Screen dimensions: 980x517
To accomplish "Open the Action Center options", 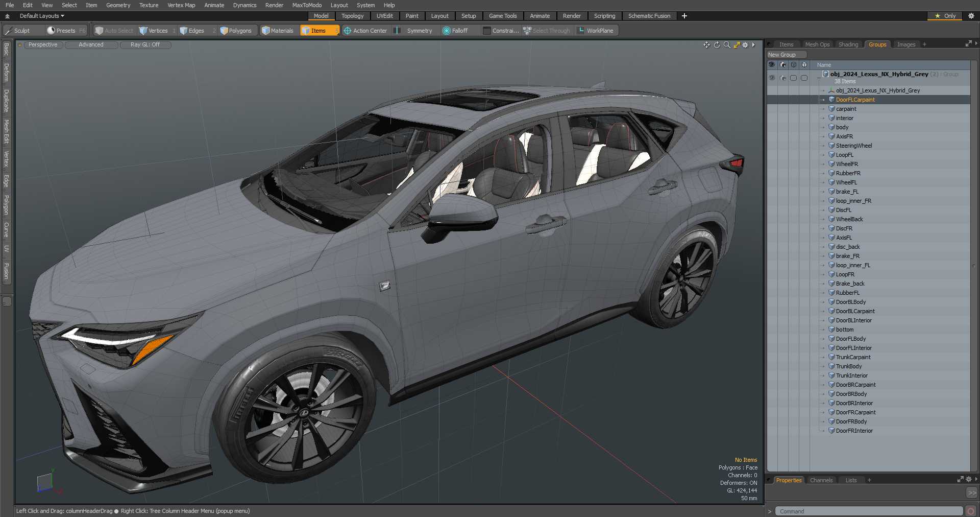I will (365, 31).
